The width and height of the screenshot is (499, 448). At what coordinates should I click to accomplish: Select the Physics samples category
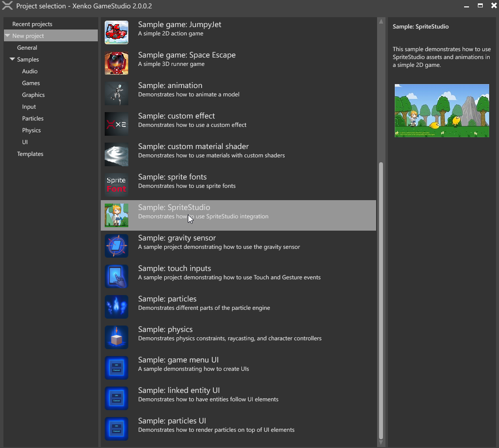pos(31,130)
